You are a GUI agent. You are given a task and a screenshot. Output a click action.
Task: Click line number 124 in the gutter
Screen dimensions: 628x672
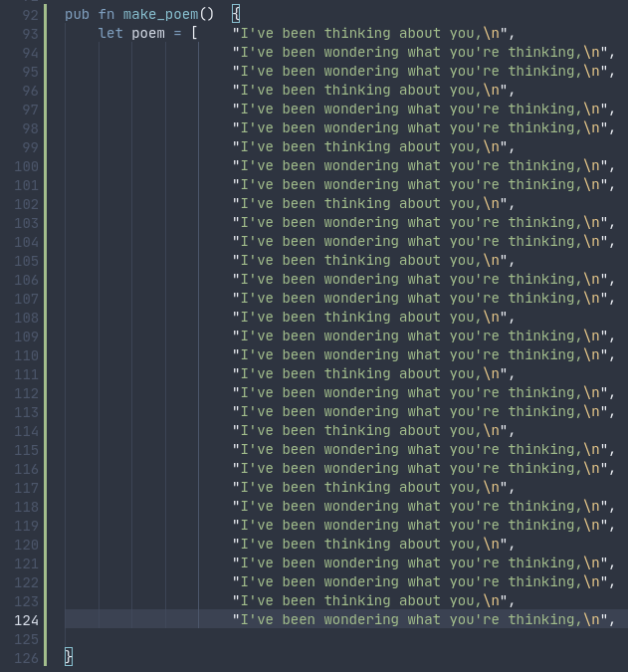(x=25, y=619)
